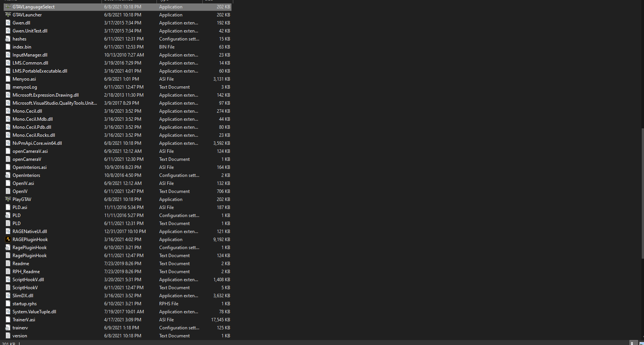Click the OpenInteriors configuration settings icon
644x345 pixels.
8,175
